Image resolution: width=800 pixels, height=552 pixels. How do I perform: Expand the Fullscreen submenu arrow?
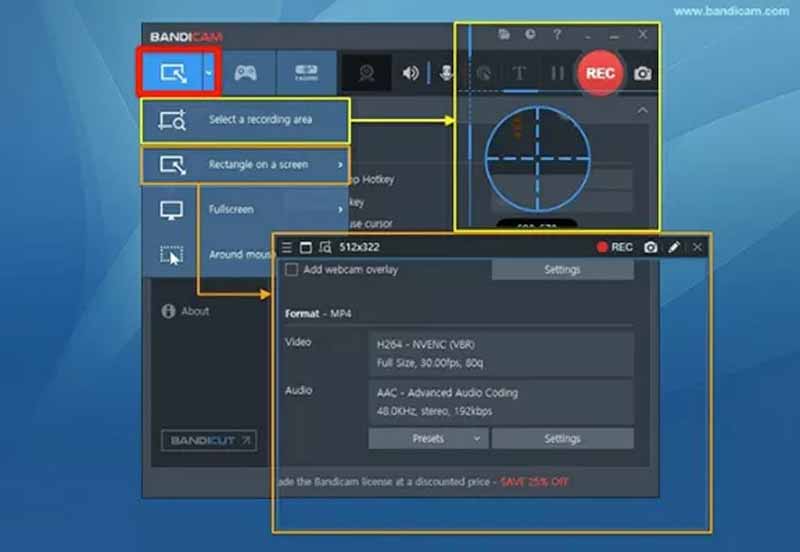coord(340,210)
